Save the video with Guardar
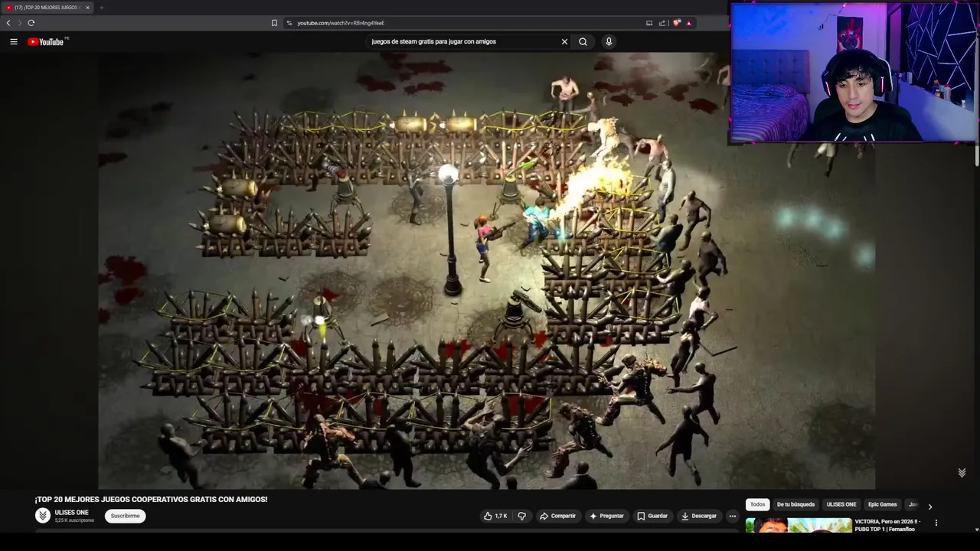Image resolution: width=980 pixels, height=551 pixels. (652, 516)
